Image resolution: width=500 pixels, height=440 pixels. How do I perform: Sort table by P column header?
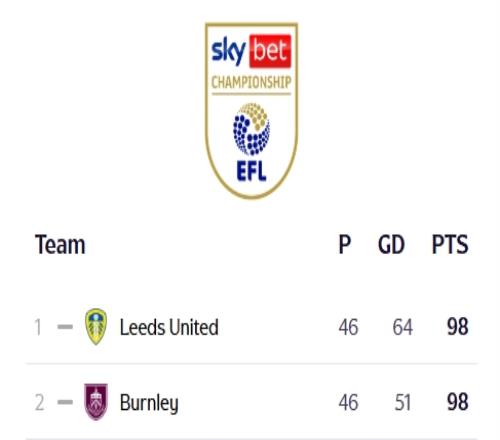[345, 245]
